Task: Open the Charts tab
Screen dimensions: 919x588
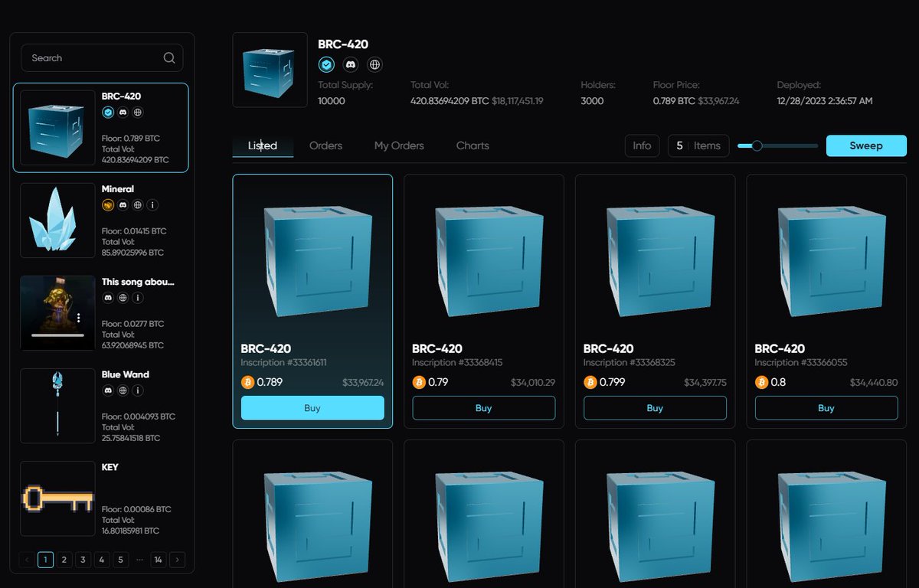Action: click(x=473, y=145)
